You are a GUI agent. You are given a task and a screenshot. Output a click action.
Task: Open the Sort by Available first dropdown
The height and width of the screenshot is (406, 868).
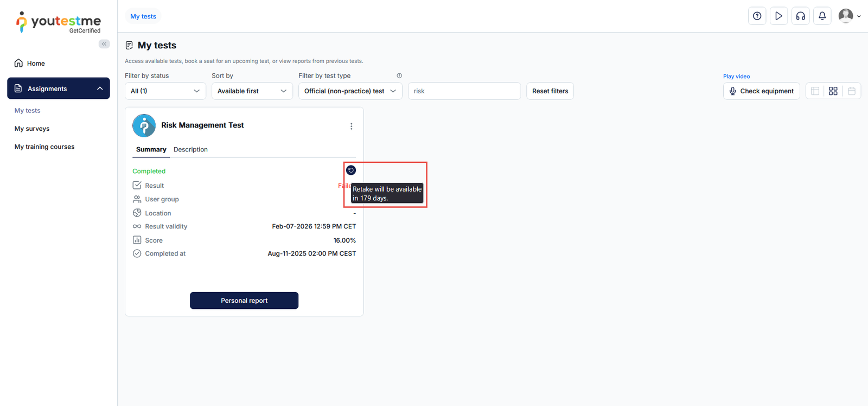click(252, 91)
